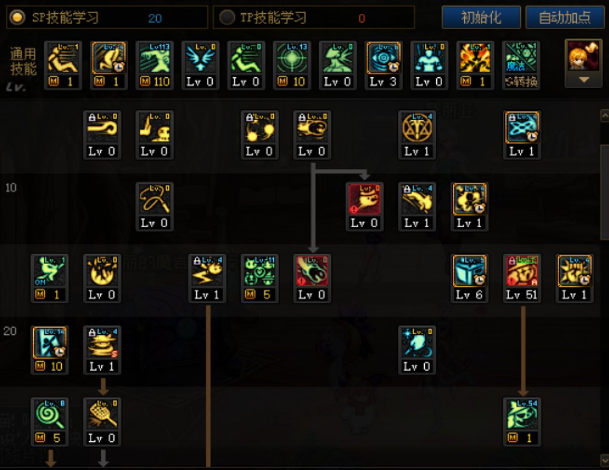Click the SP points value 20 field

(155, 18)
